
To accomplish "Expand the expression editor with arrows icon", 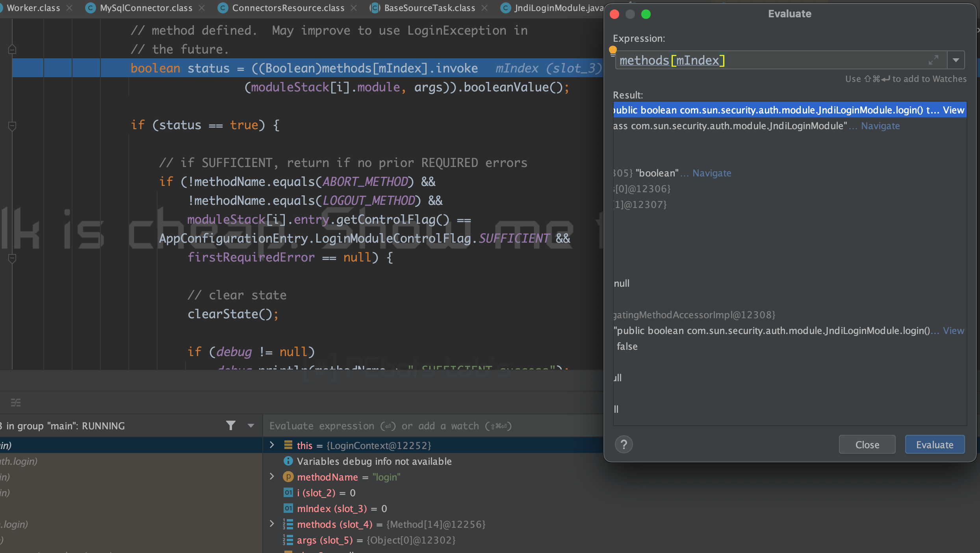I will [934, 60].
